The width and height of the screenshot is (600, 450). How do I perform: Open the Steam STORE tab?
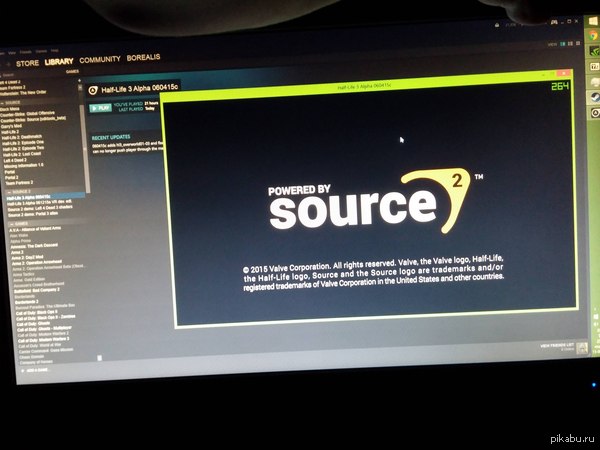tap(27, 63)
